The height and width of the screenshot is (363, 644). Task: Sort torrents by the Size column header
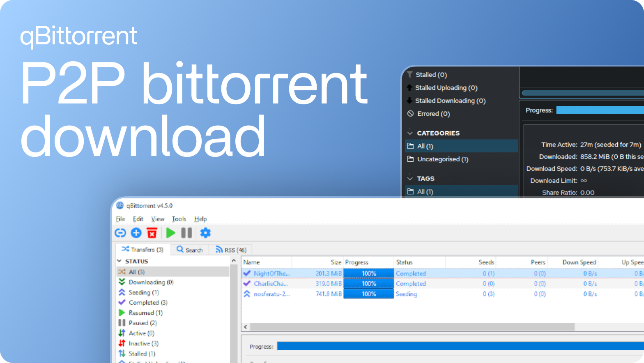[336, 262]
